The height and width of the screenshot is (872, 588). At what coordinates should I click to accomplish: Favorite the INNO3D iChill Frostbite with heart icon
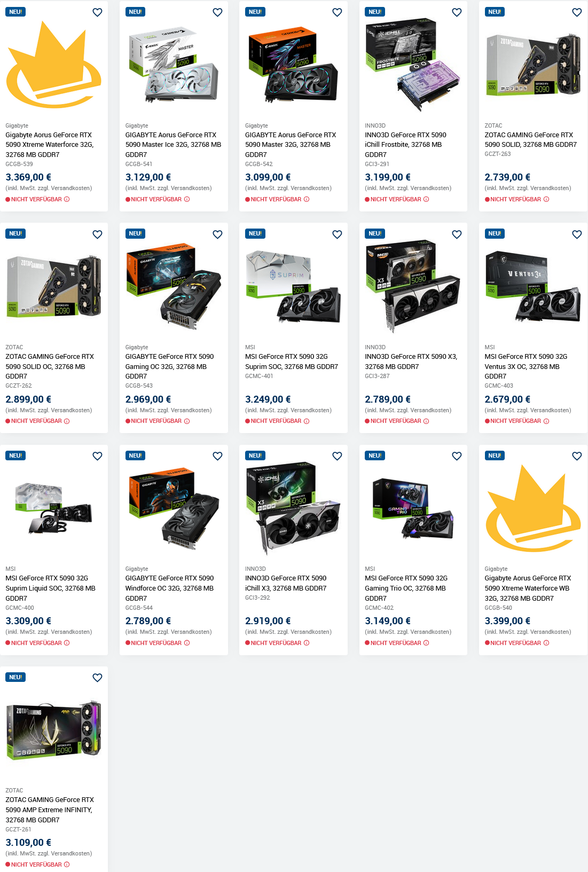click(x=457, y=12)
